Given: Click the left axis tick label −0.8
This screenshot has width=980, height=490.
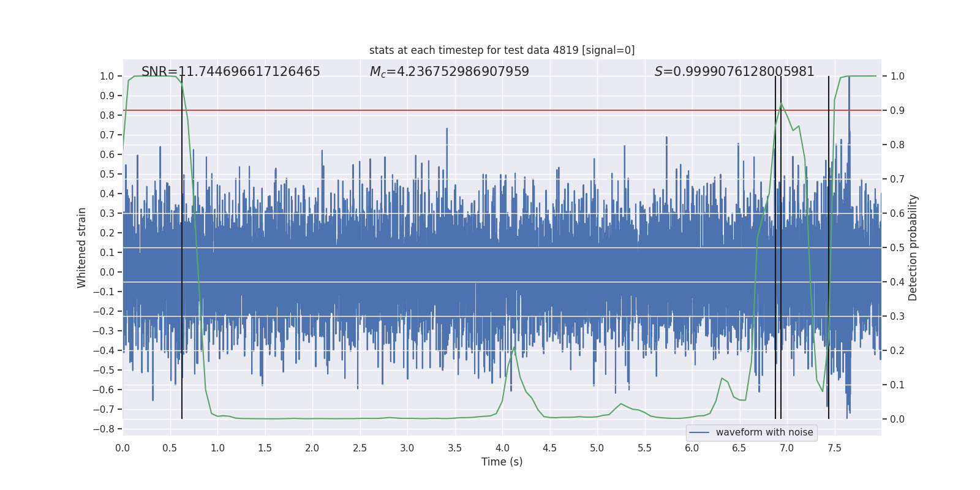Looking at the screenshot, I should tap(107, 429).
